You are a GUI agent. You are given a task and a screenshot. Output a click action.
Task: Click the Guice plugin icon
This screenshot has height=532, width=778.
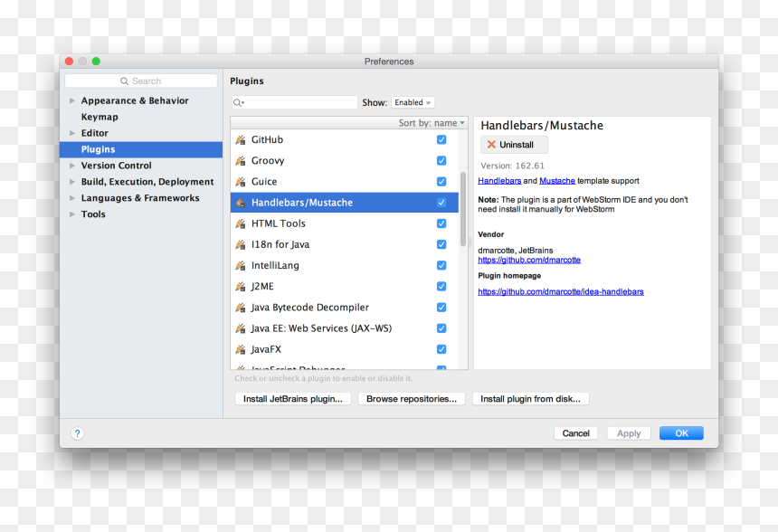[241, 182]
